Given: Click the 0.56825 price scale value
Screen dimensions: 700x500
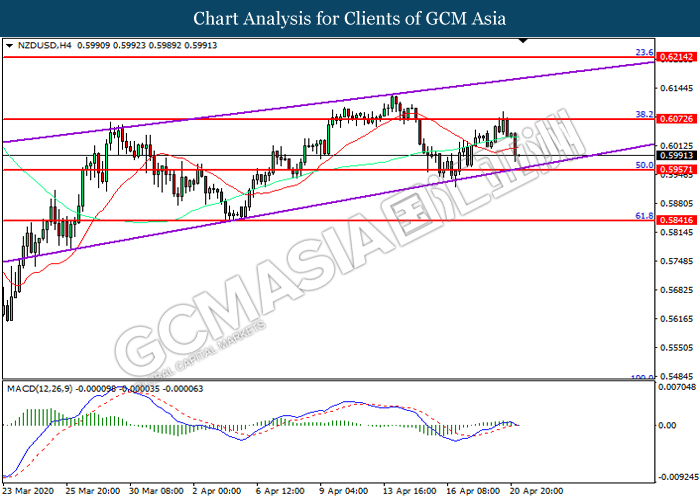Looking at the screenshot, I should tap(677, 290).
